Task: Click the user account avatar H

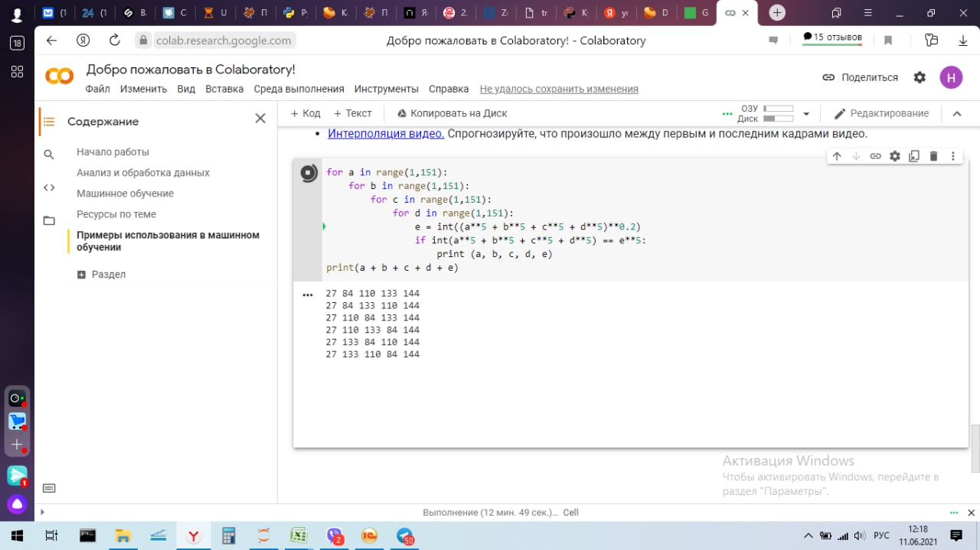Action: tap(951, 77)
